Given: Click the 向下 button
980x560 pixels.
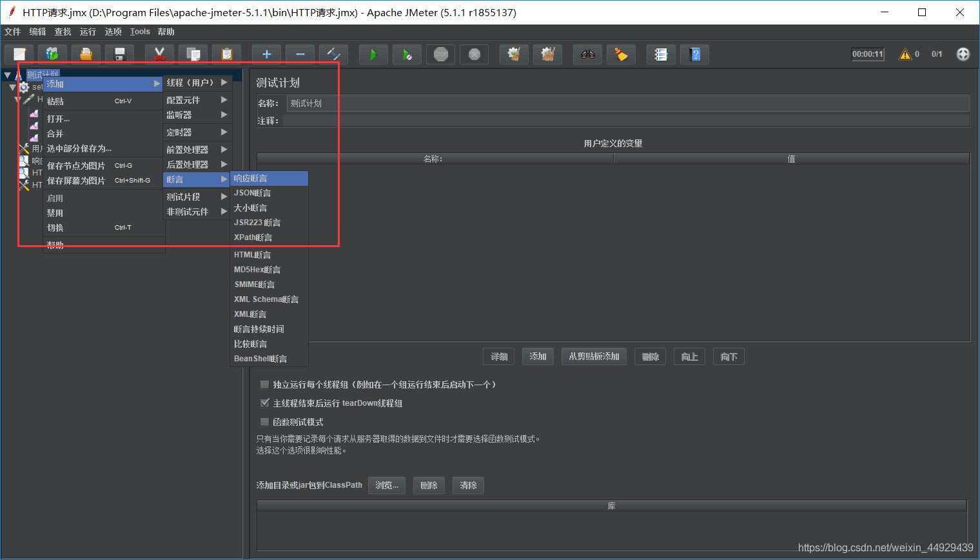Looking at the screenshot, I should point(729,357).
